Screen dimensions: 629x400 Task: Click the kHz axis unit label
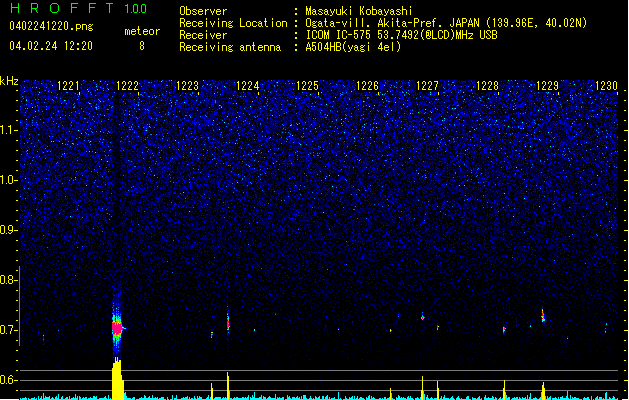(9, 81)
